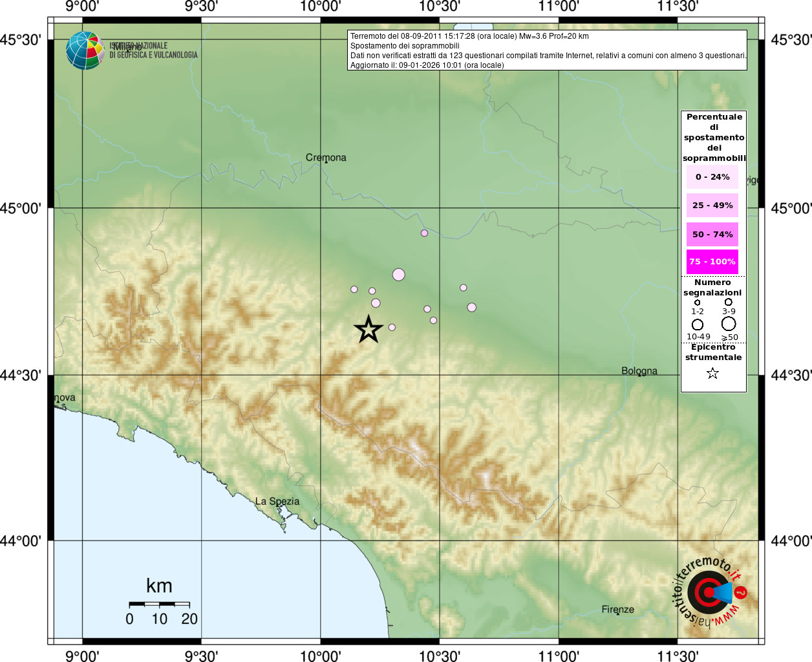Click the legend's ≥50 reports circle
This screenshot has height=662, width=812.
click(x=729, y=324)
